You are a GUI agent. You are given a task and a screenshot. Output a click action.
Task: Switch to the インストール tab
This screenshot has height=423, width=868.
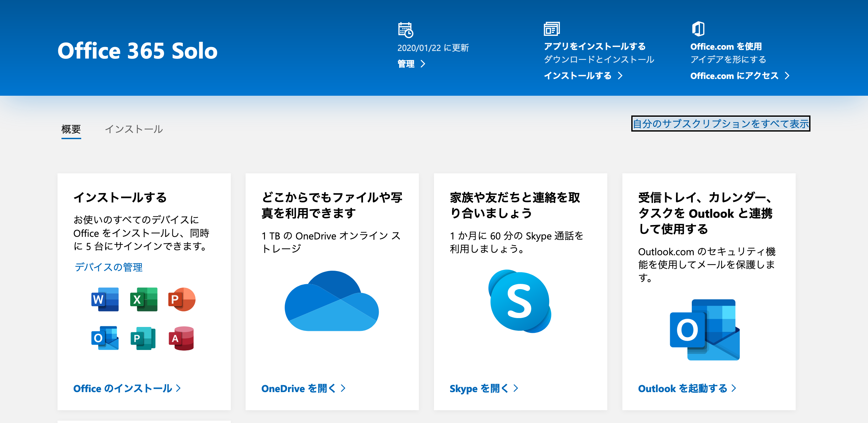134,129
